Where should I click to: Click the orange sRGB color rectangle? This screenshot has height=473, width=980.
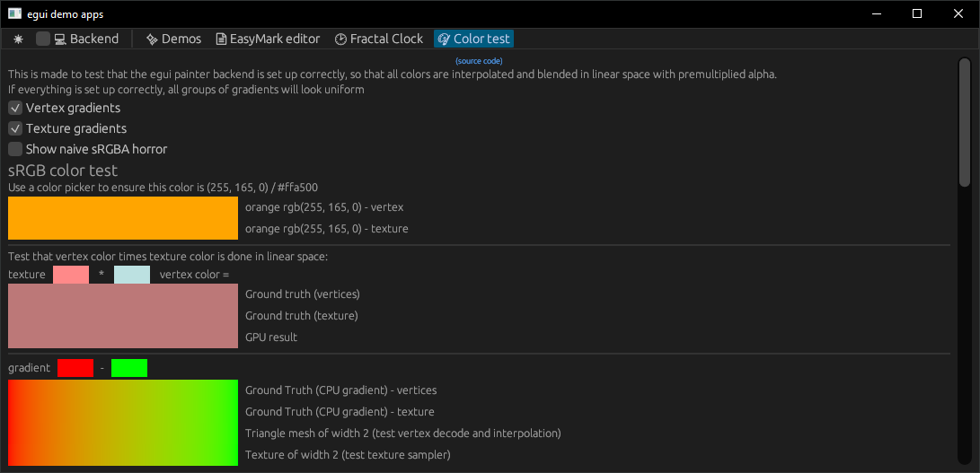123,218
